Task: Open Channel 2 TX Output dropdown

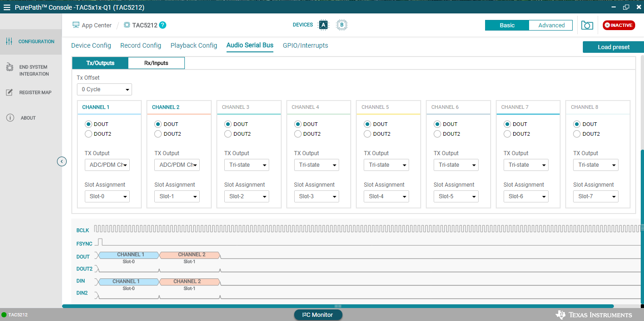Action: coord(177,165)
